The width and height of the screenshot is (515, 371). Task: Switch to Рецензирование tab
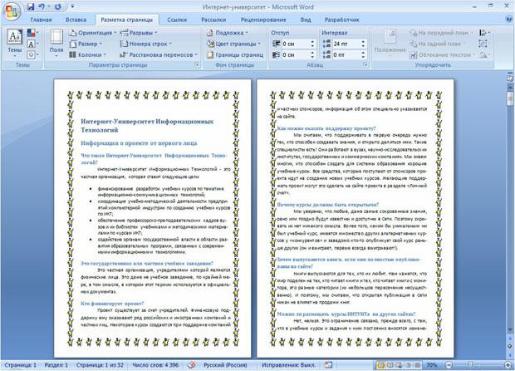pyautogui.click(x=263, y=20)
